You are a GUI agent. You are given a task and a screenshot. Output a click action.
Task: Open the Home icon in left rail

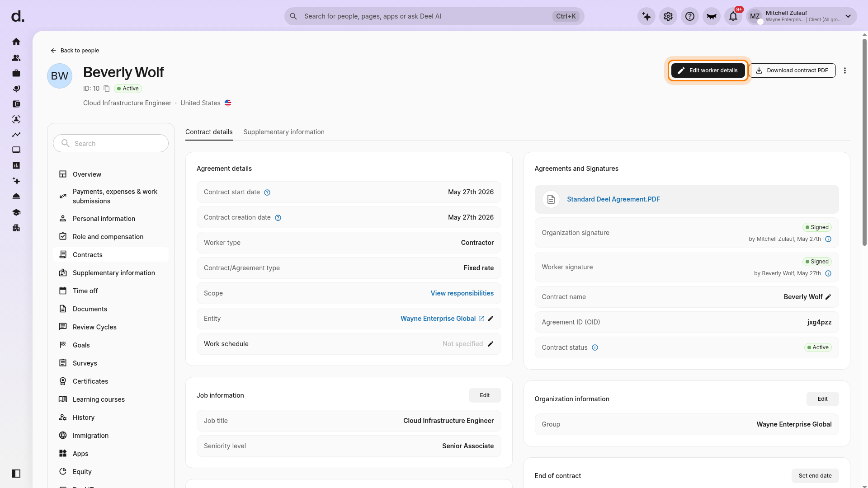point(16,42)
